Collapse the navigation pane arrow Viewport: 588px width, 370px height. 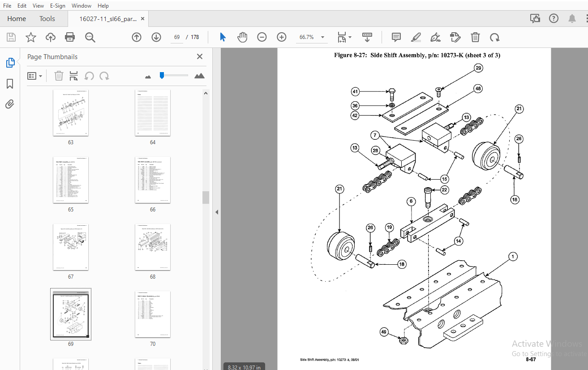pyautogui.click(x=217, y=212)
